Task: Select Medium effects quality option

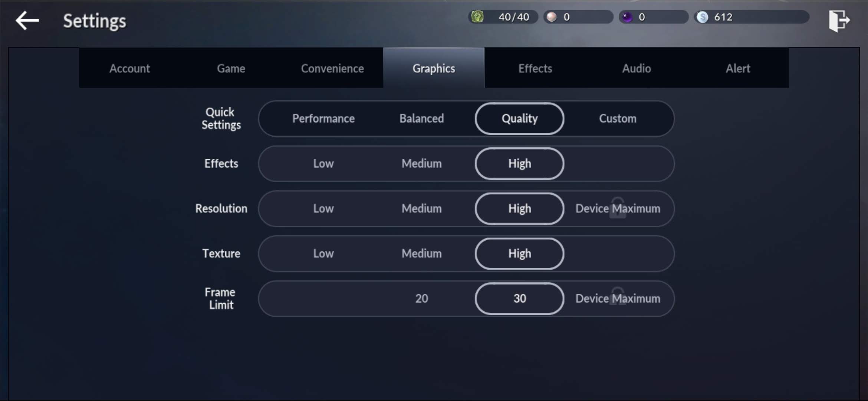Action: (421, 163)
